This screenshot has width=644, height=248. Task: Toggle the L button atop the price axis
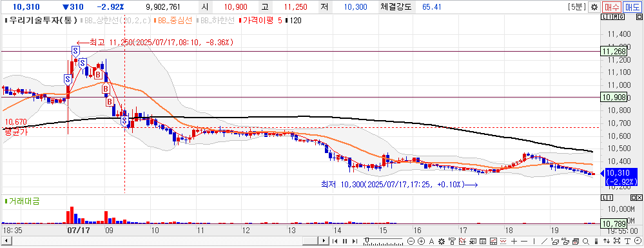(604, 17)
